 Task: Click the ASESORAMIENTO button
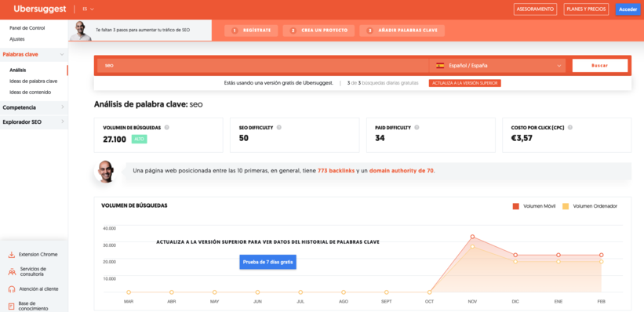point(535,9)
